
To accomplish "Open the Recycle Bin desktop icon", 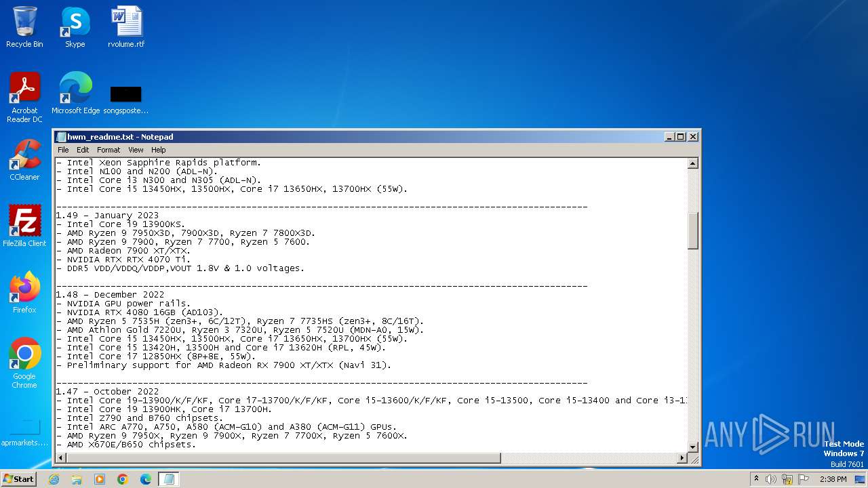I will click(x=24, y=27).
